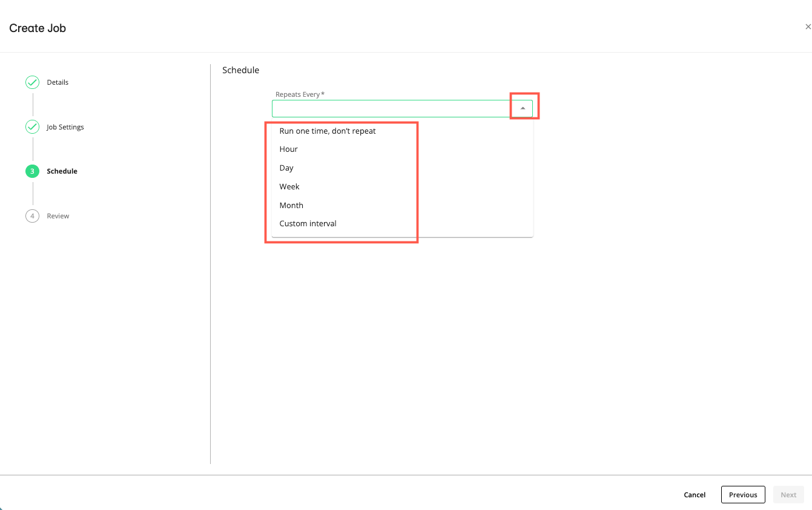Navigate to the Details step label
This screenshot has width=812, height=510.
tap(57, 82)
